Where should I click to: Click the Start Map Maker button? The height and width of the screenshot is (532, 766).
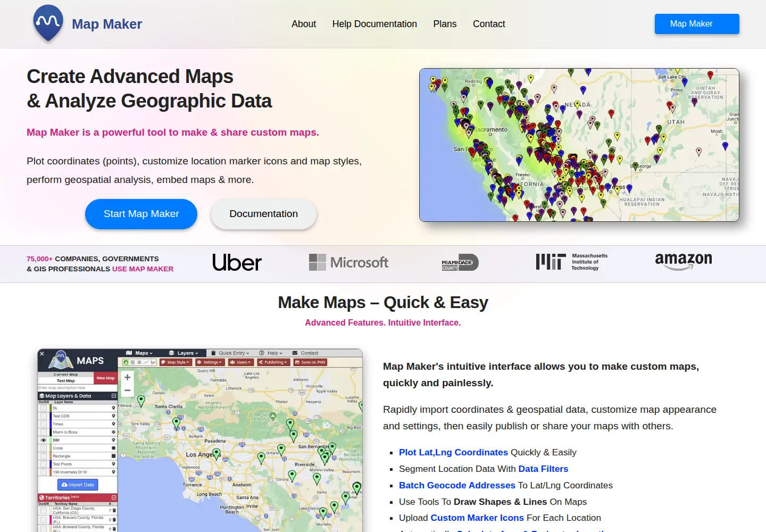tap(141, 214)
